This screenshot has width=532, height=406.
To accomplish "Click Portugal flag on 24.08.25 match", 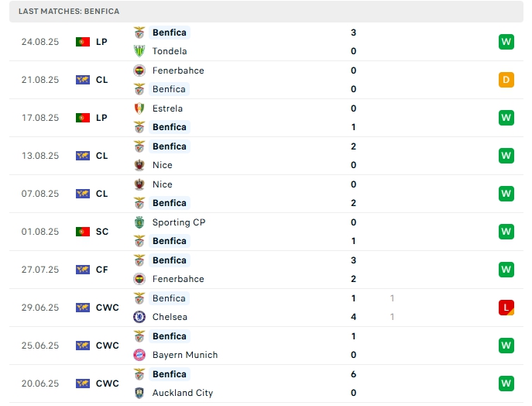I will (83, 42).
